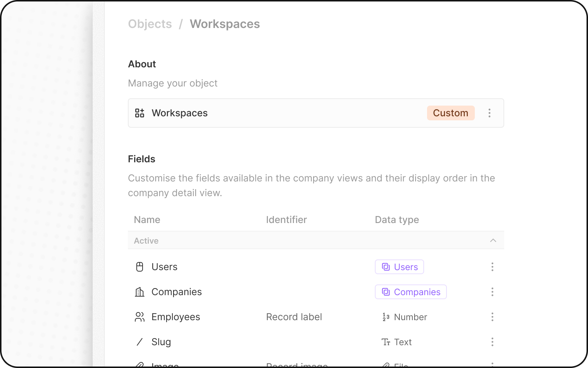This screenshot has height=368, width=588.
Task: Click the Companies relation badge
Action: point(410,292)
